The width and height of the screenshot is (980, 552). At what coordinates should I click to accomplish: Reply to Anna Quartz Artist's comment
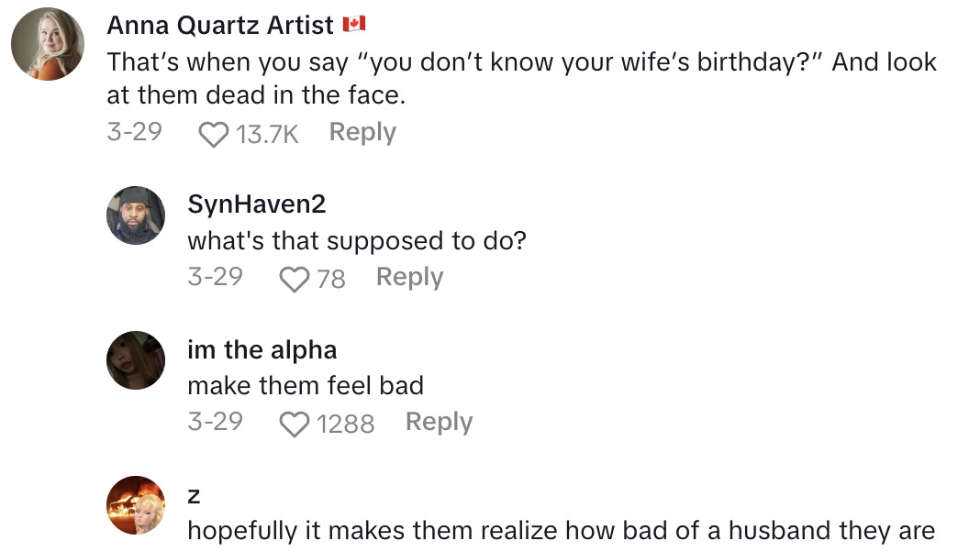[x=362, y=133]
